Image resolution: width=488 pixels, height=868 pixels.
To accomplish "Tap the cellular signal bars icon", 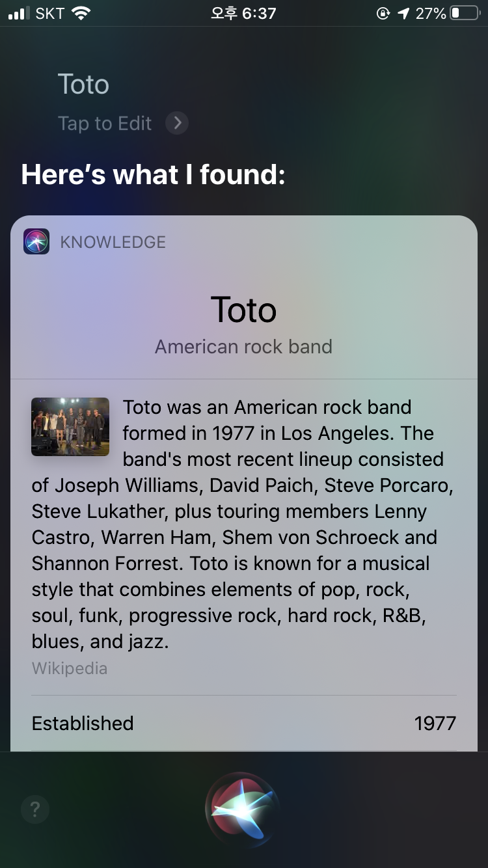I will coord(20,13).
